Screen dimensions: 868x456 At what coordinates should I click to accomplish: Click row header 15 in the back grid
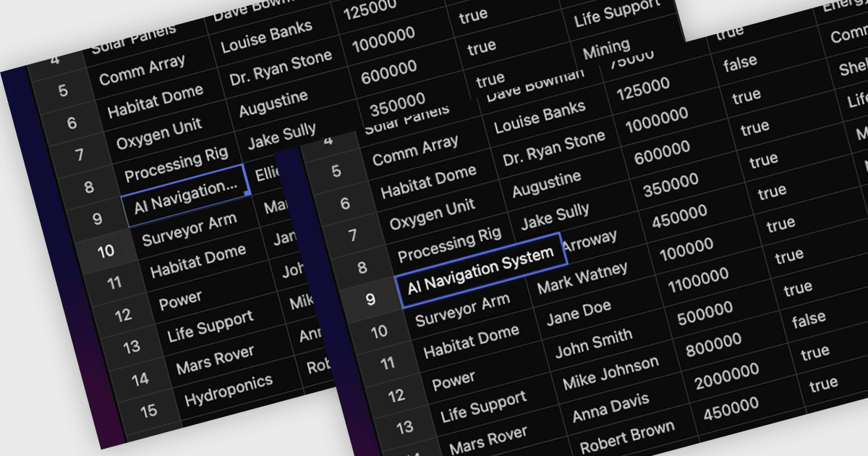tap(148, 410)
